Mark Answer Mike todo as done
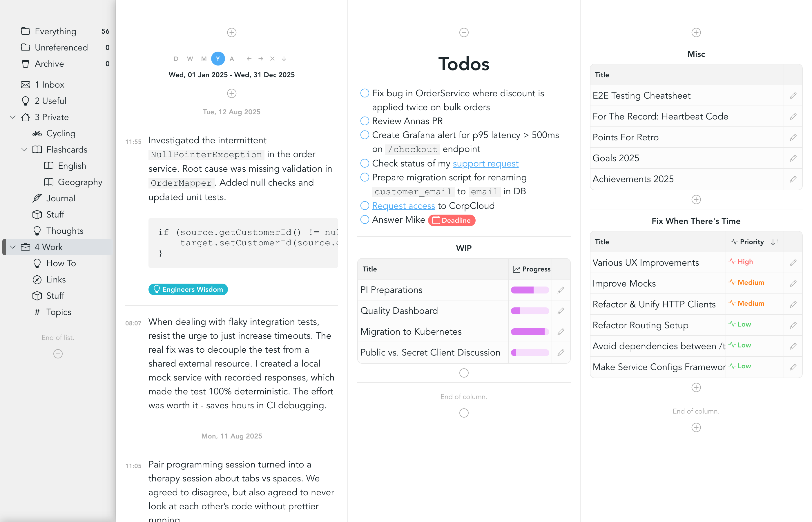Screen dimensions: 812x522 click(x=365, y=220)
